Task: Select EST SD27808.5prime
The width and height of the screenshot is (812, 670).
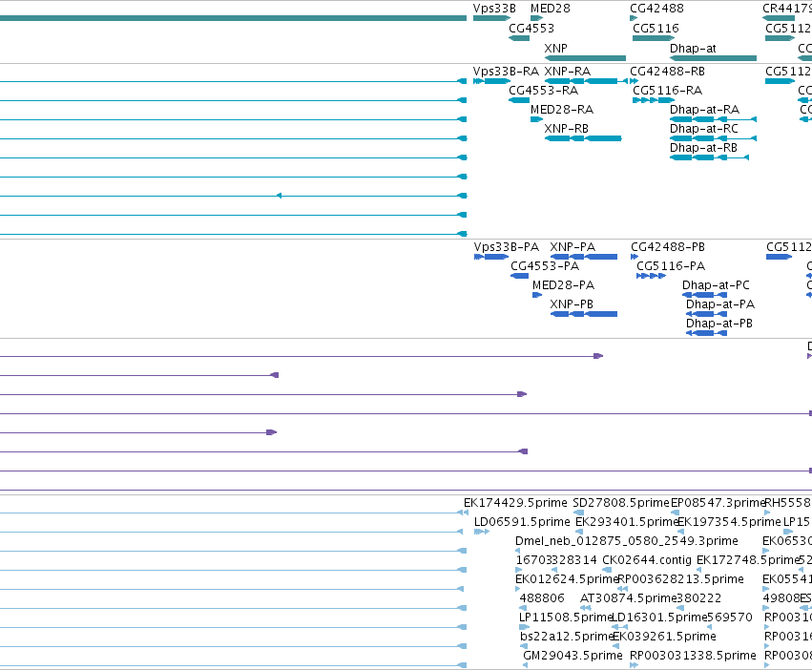Action: click(x=621, y=503)
